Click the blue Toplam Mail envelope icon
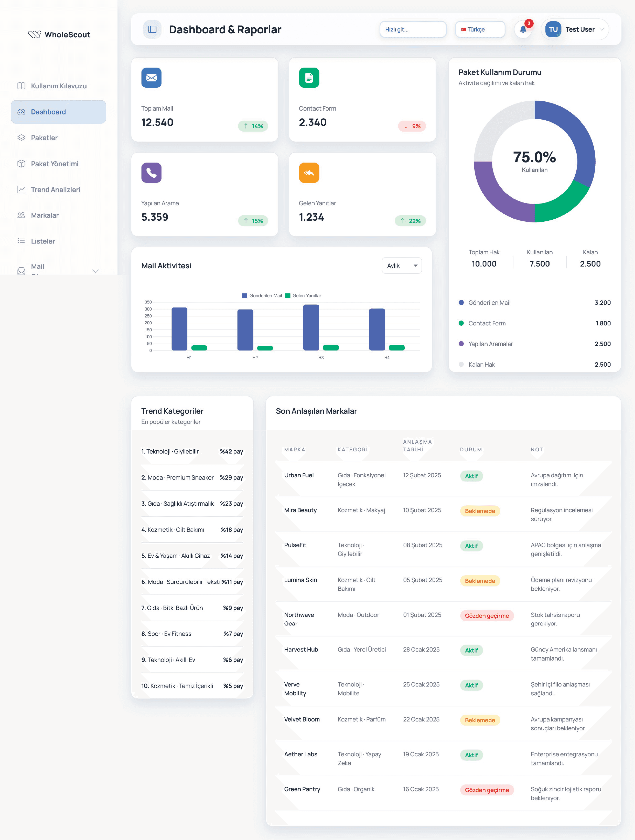This screenshot has height=840, width=635. 151,78
